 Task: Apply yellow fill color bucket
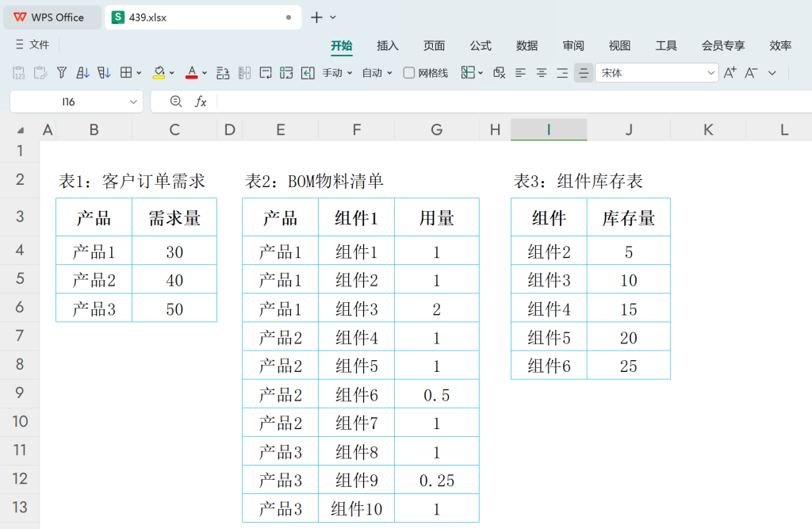(159, 73)
